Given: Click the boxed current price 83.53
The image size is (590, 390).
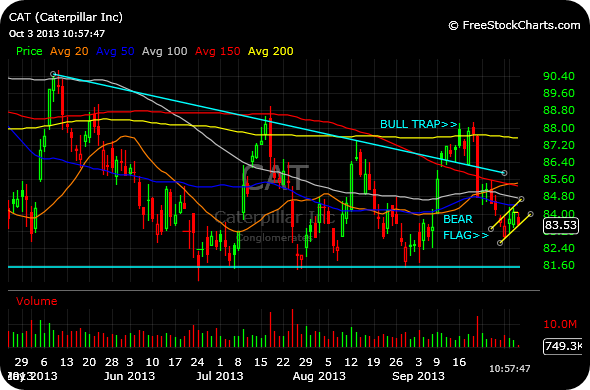Looking at the screenshot, I should pyautogui.click(x=561, y=225).
